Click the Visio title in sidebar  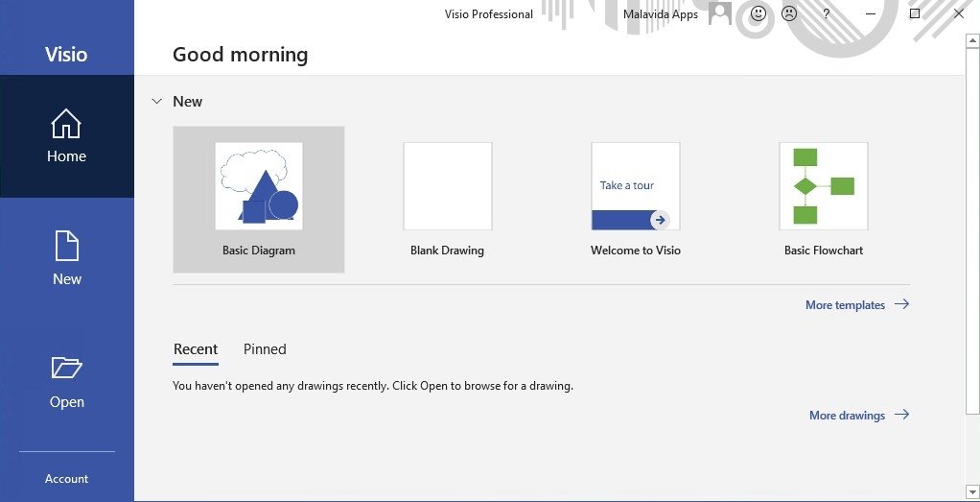click(x=66, y=55)
